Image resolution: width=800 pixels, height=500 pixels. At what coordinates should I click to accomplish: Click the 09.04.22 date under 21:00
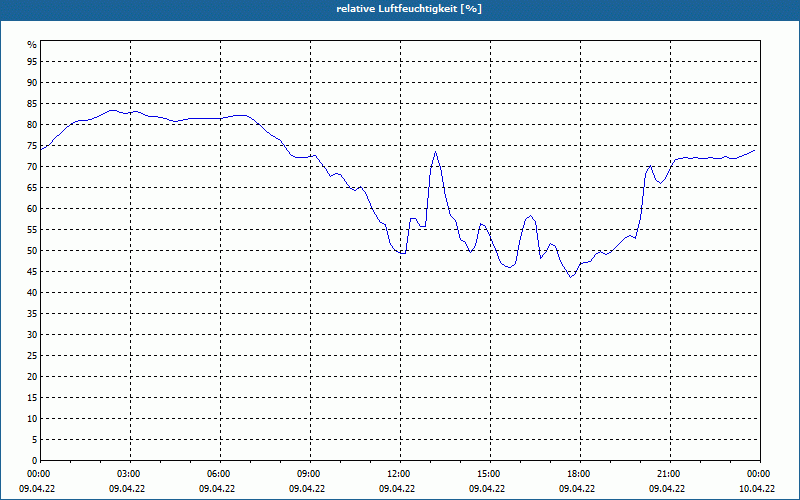667,489
